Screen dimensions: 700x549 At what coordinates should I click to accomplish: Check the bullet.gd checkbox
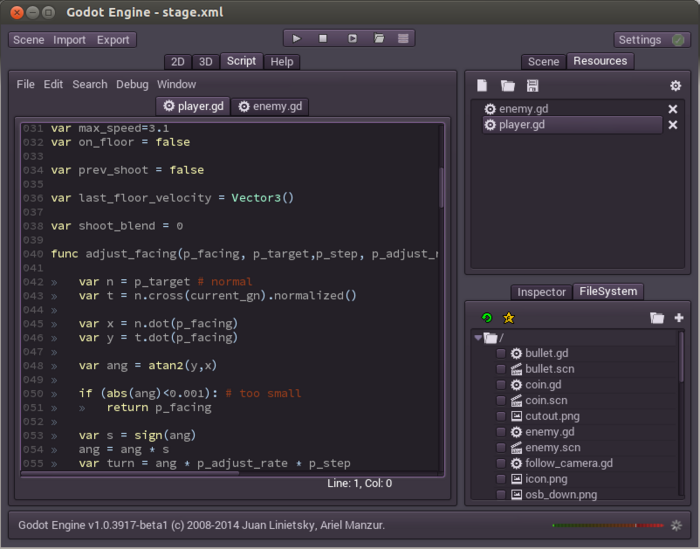point(501,354)
